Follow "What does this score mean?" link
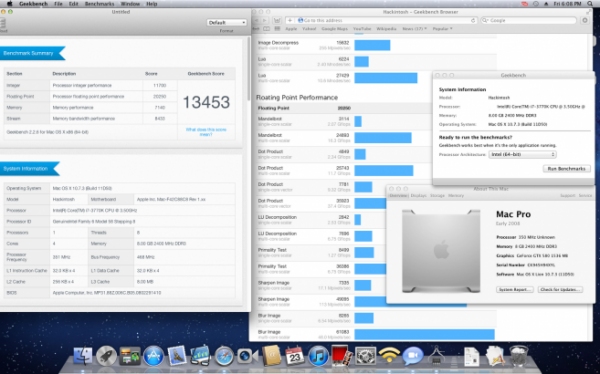Screen dimensions: 600x374 pos(206,132)
